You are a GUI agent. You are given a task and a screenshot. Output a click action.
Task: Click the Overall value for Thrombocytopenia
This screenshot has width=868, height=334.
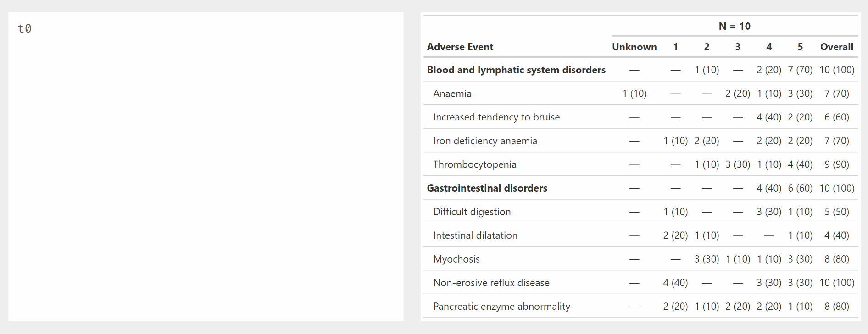tap(836, 165)
